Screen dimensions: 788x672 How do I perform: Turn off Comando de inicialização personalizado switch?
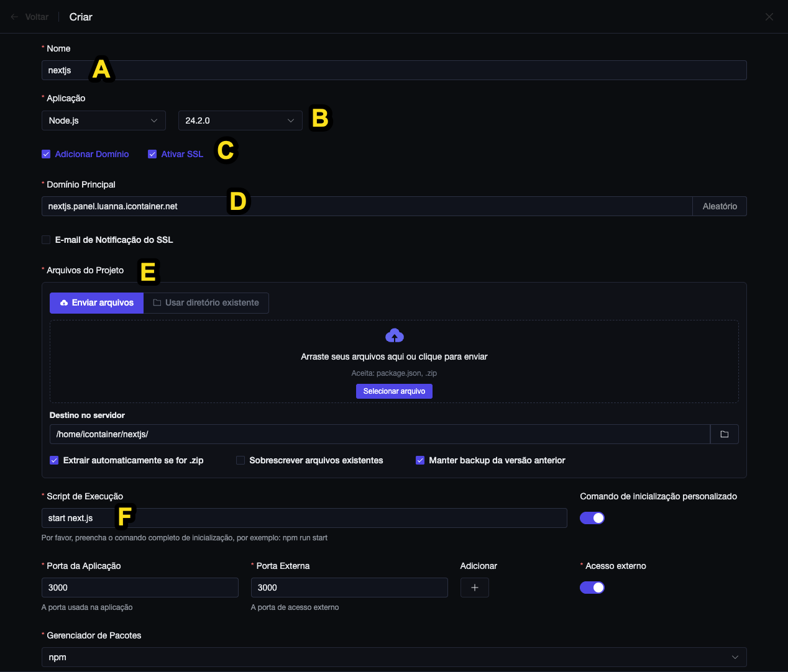tap(592, 518)
